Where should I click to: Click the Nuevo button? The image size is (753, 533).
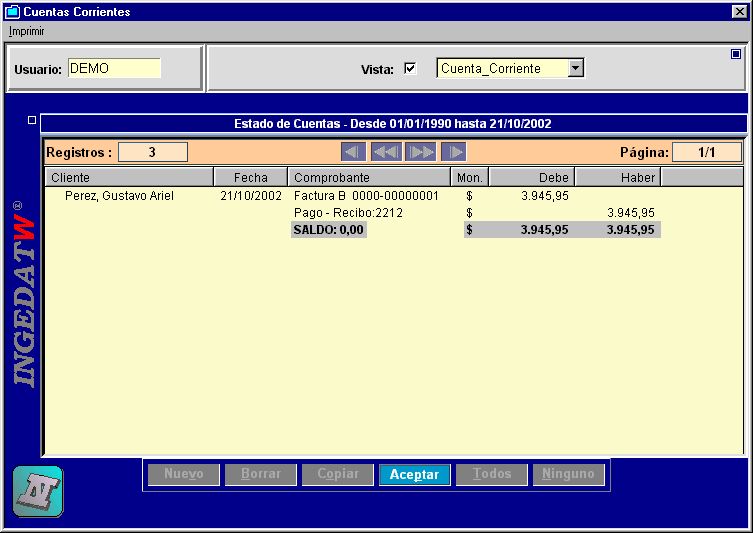tap(183, 474)
